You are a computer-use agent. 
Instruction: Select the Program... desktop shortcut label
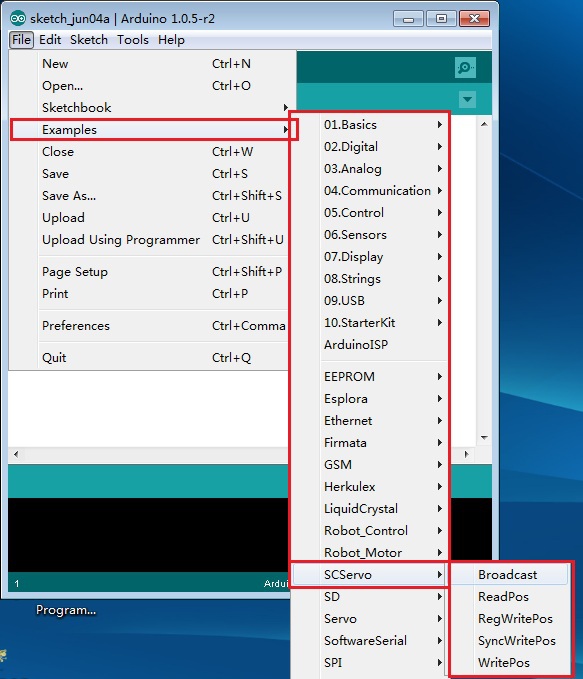pos(66,610)
